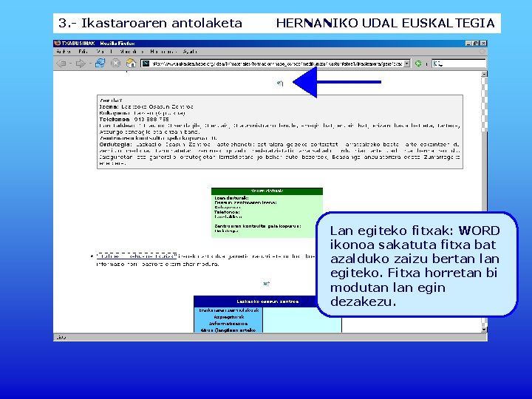This screenshot has height=399, width=532.
Task: Follow the underlined link in the bullet paragraph
Action: click(137, 256)
